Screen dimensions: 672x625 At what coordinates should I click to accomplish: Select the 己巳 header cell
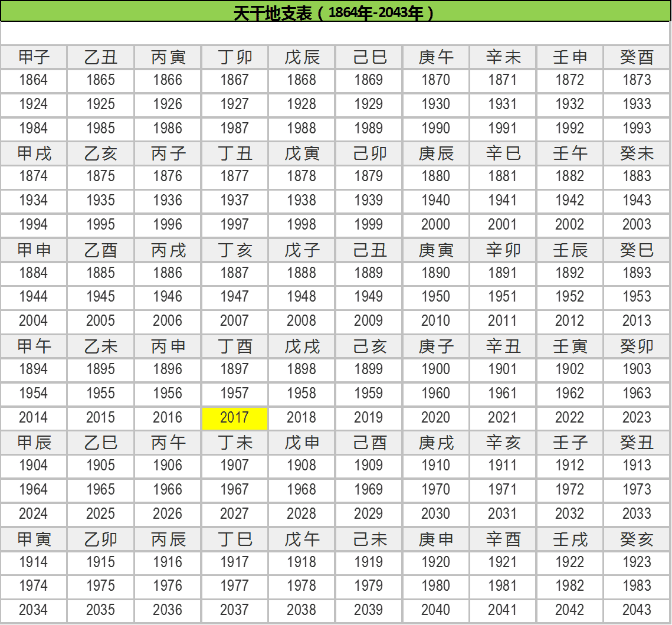click(x=369, y=57)
